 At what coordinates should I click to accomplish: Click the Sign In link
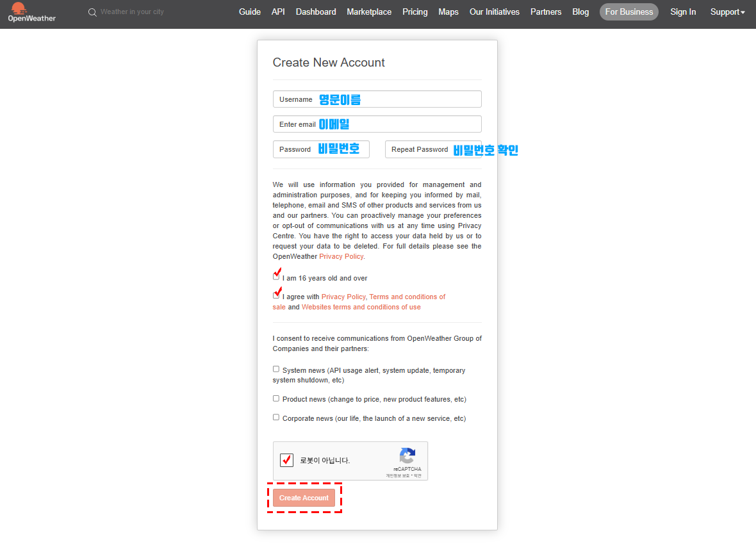683,12
